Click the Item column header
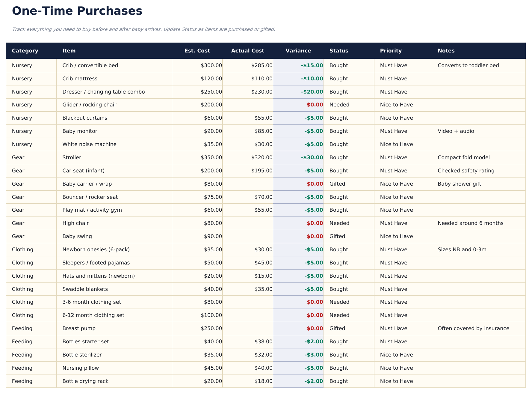This screenshot has width=532, height=394. pyautogui.click(x=69, y=51)
